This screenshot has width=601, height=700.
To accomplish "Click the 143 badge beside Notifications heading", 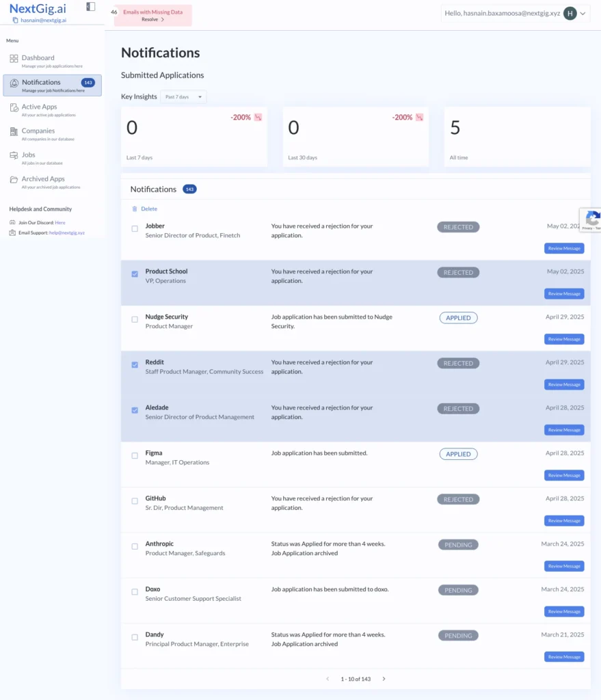I will 190,189.
